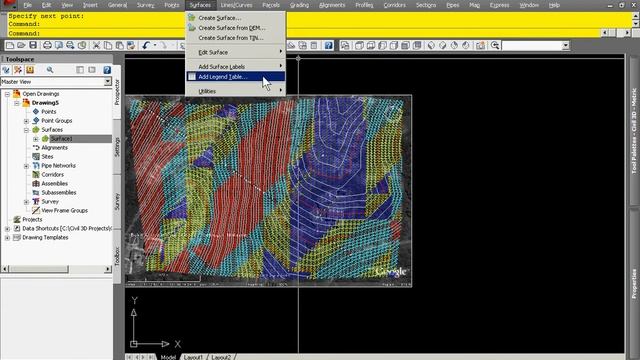Click the Toolspace magnifier preview icon

(50, 70)
